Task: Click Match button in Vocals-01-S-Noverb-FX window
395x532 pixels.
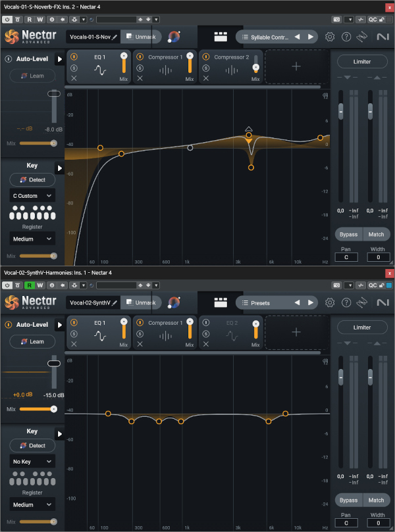Action: [377, 235]
